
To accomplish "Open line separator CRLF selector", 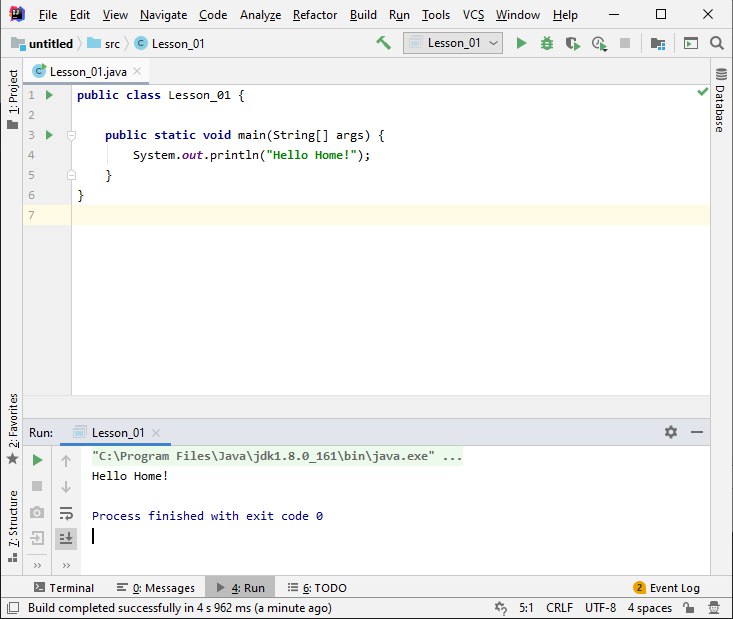I will pyautogui.click(x=558, y=608).
